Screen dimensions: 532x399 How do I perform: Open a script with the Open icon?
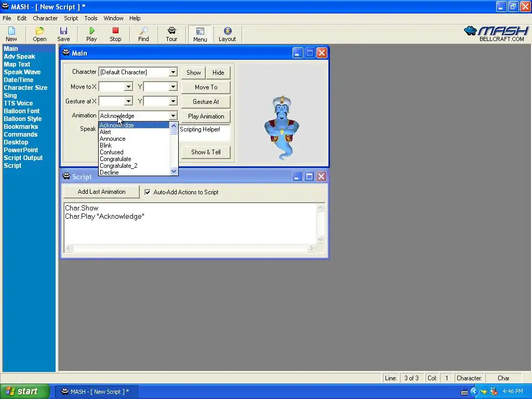pyautogui.click(x=39, y=34)
